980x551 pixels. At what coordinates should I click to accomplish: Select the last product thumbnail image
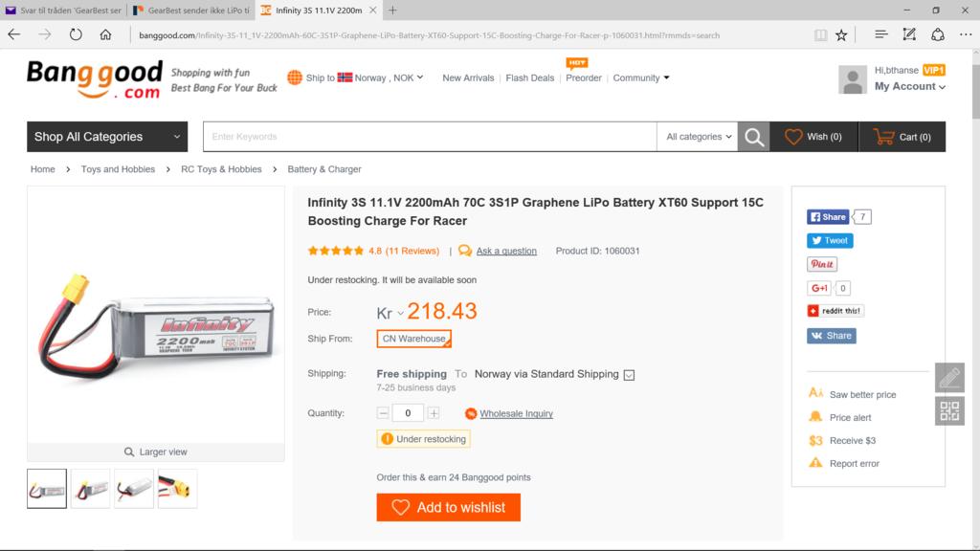tap(177, 489)
